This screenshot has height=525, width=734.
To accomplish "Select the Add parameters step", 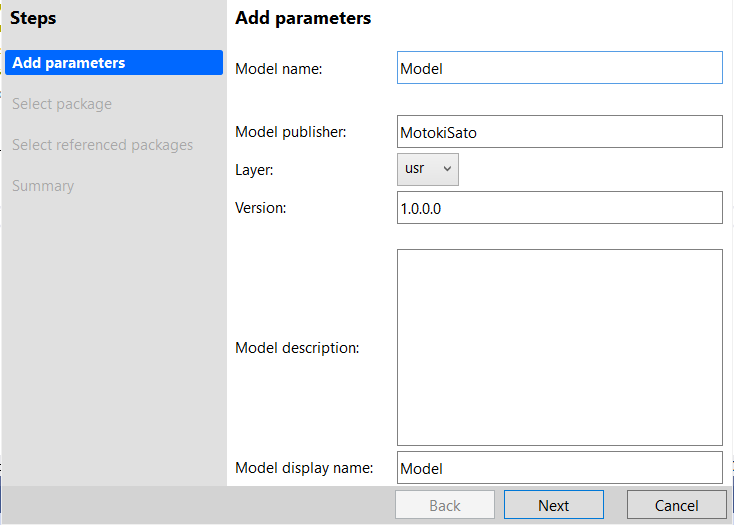I will 114,63.
